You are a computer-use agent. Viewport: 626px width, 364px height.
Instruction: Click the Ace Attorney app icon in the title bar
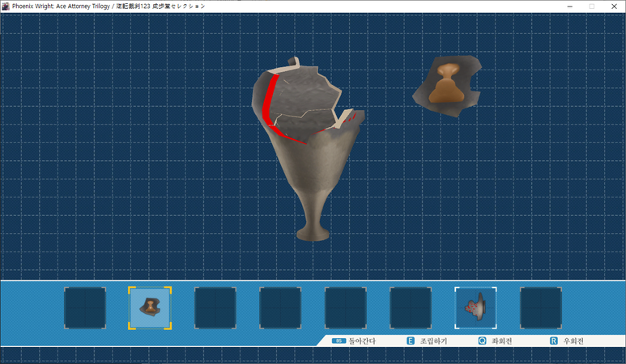6,6
